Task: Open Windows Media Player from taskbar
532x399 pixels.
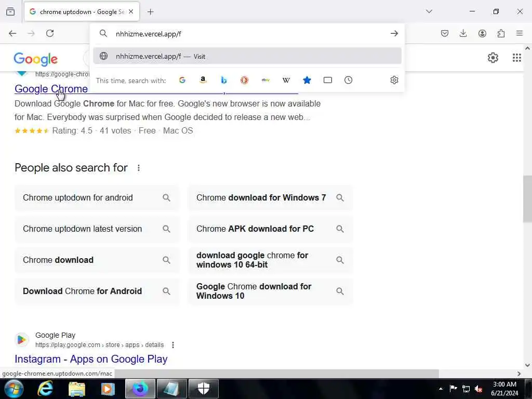Action: tap(108, 389)
